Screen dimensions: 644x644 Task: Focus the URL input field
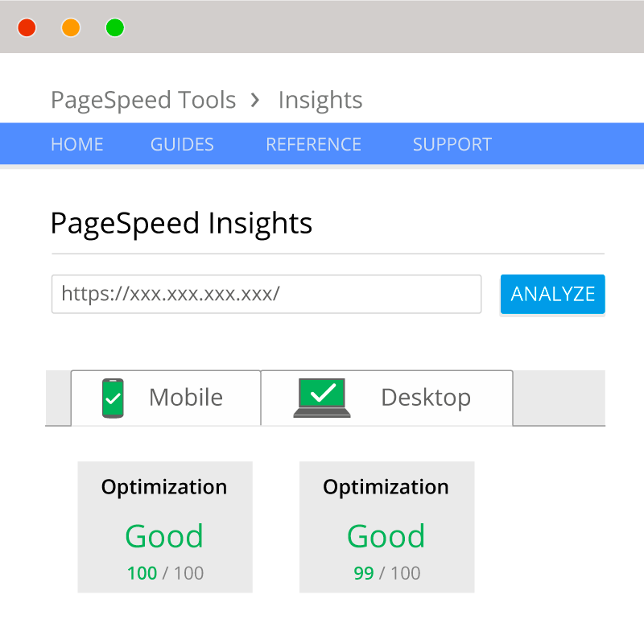(x=266, y=294)
